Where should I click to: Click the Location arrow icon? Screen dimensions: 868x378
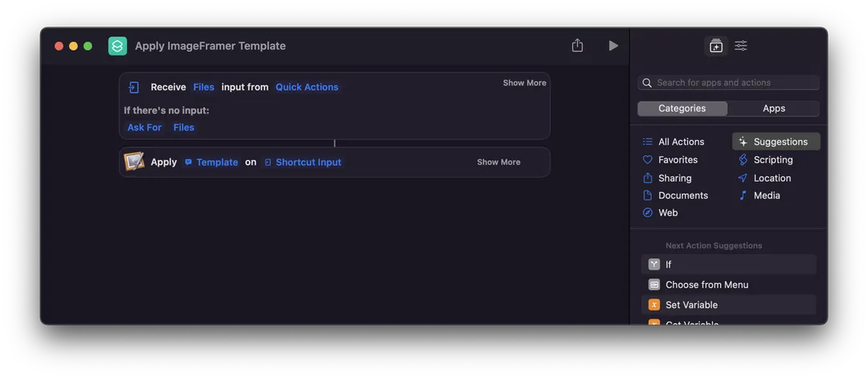743,178
